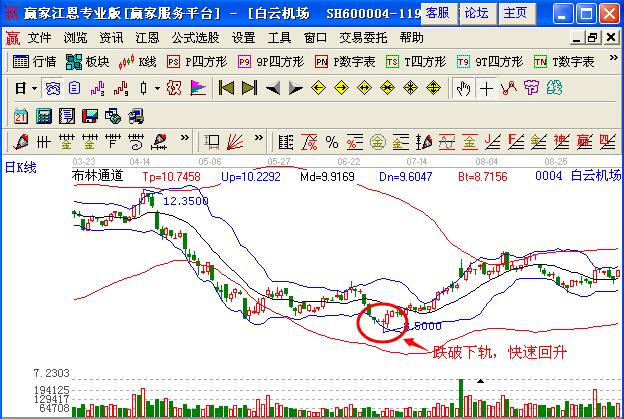Open the 9T四方形 tool
624x419 pixels.
click(x=490, y=62)
